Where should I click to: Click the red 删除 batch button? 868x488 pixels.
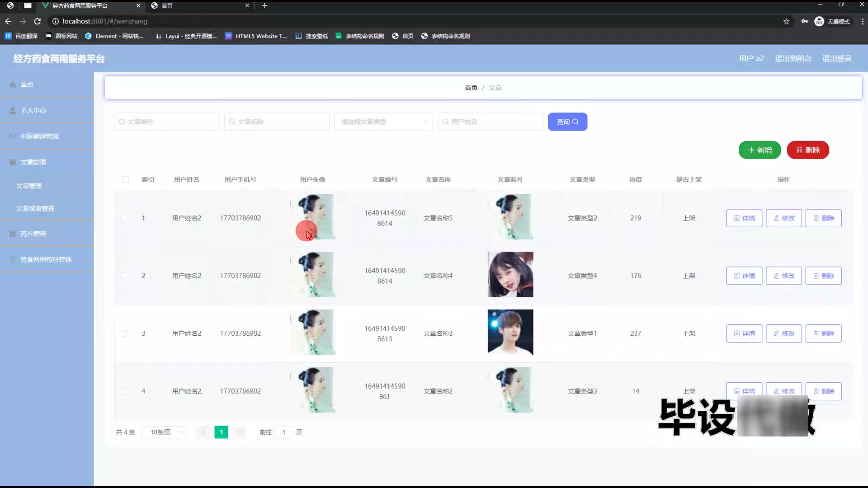(x=808, y=150)
